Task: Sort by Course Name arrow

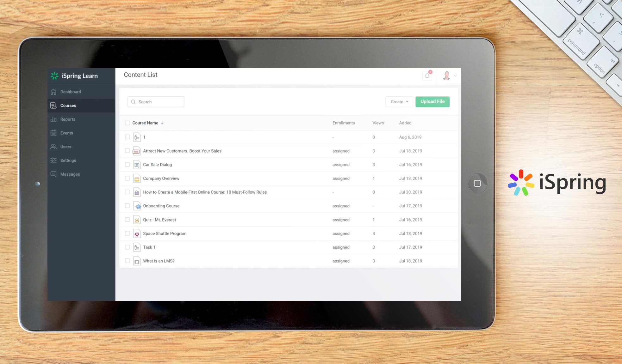Action: [x=162, y=123]
